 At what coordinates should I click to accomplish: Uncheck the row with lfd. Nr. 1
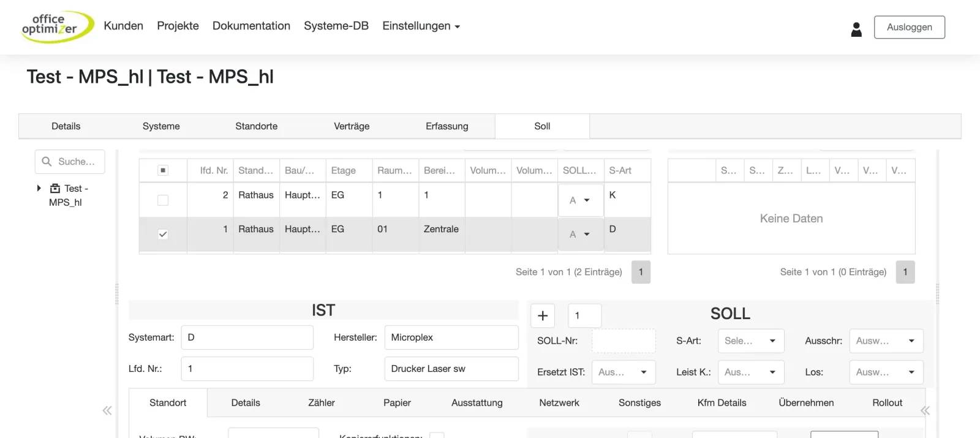[163, 234]
